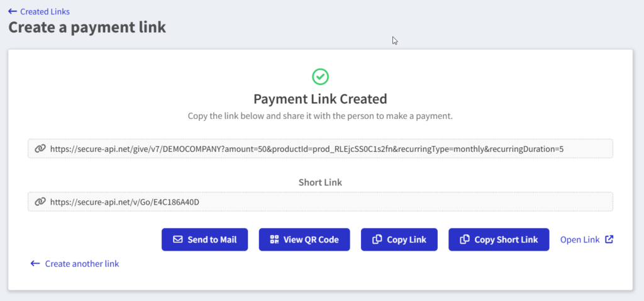Click the Create another link text
Viewport: 644px width, 301px height.
click(x=82, y=264)
